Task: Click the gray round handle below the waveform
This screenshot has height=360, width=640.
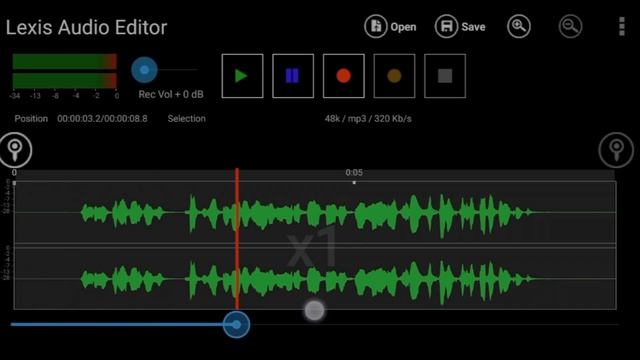Action: pos(315,311)
